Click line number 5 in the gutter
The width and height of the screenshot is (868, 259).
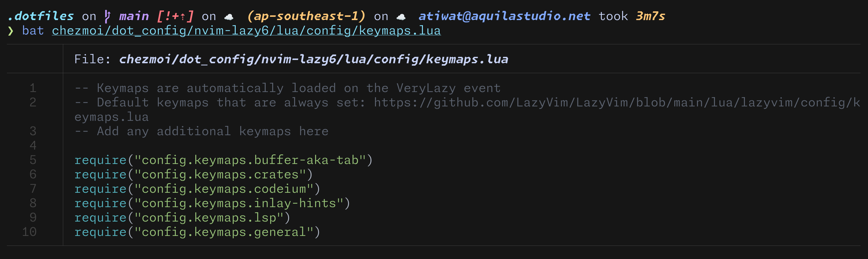(x=33, y=160)
